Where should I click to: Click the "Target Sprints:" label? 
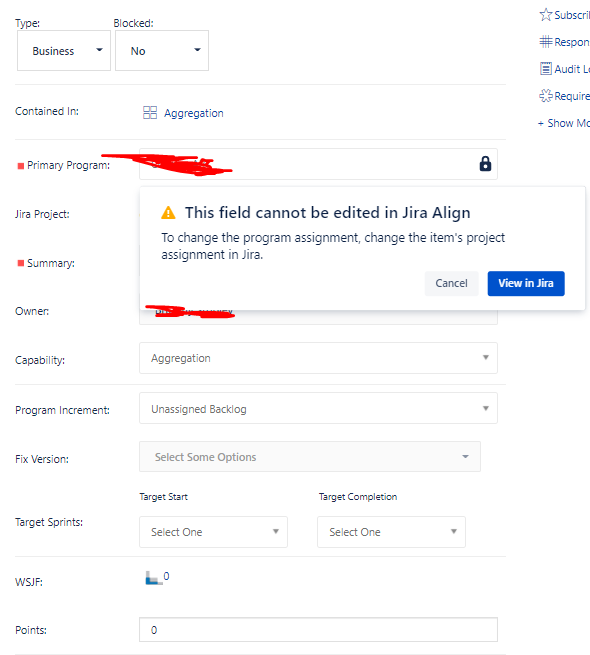tap(49, 522)
